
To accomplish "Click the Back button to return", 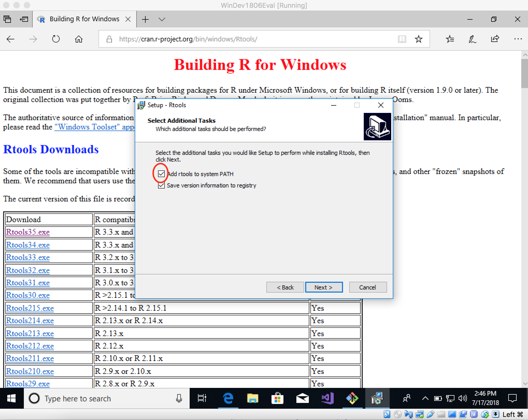I will click(285, 287).
